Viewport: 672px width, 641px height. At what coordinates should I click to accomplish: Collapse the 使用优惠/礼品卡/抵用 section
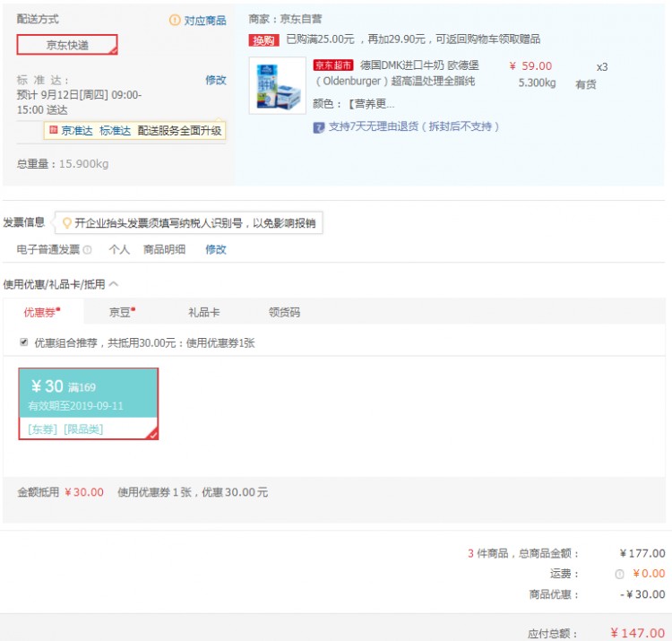114,284
